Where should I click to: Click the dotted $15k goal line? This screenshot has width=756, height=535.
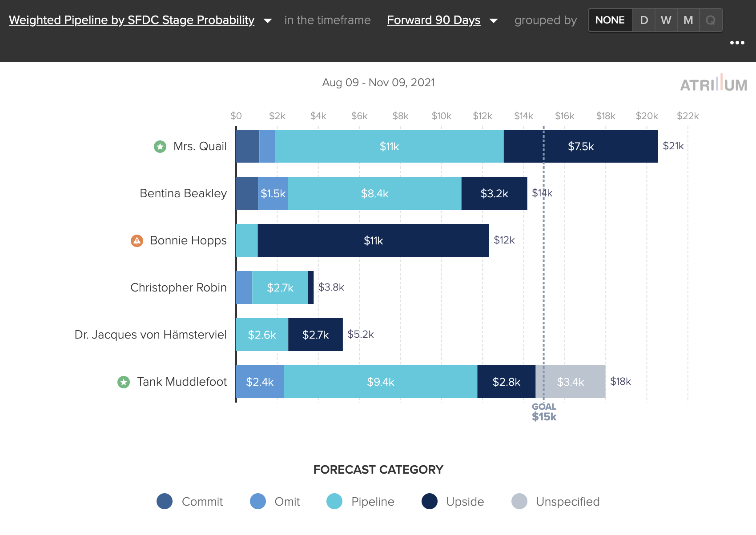544,289
